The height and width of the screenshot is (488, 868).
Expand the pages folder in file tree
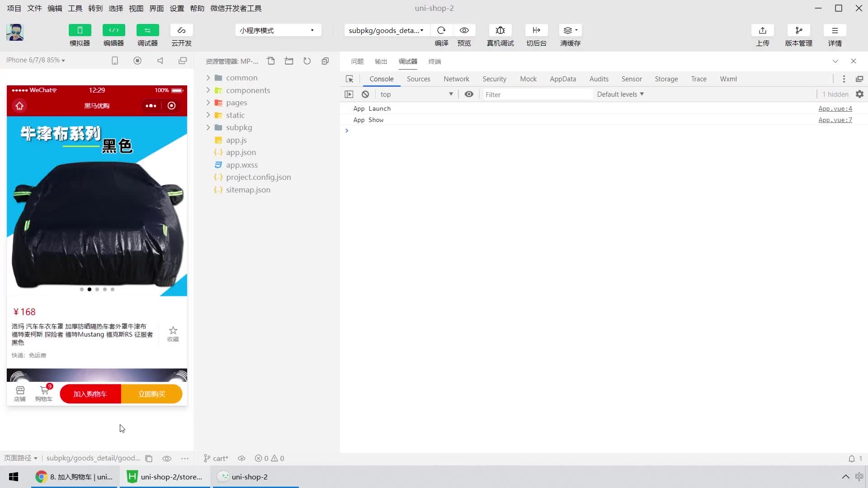tap(208, 103)
